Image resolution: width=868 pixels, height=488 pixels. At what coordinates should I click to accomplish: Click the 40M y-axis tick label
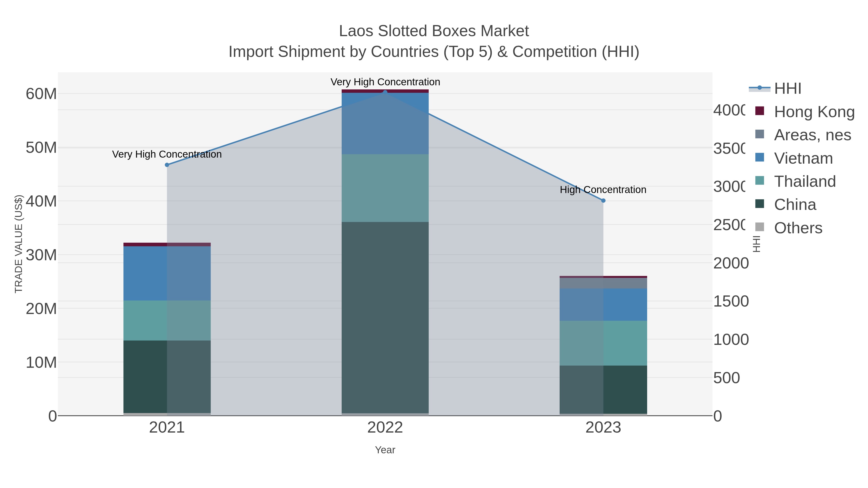(41, 201)
